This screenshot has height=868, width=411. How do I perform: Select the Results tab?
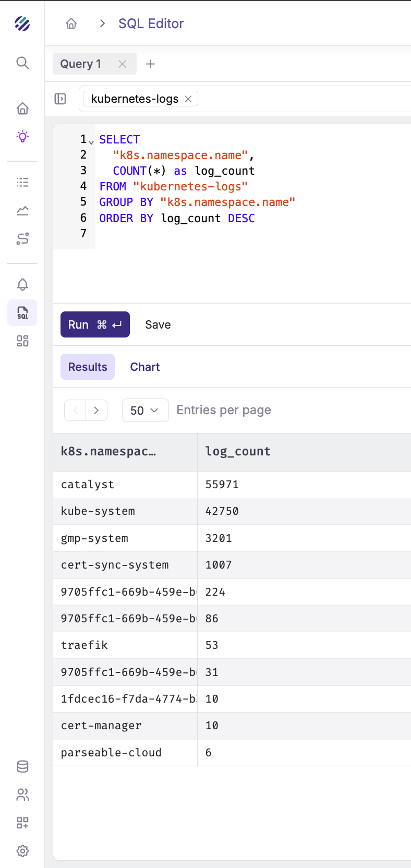click(x=88, y=367)
